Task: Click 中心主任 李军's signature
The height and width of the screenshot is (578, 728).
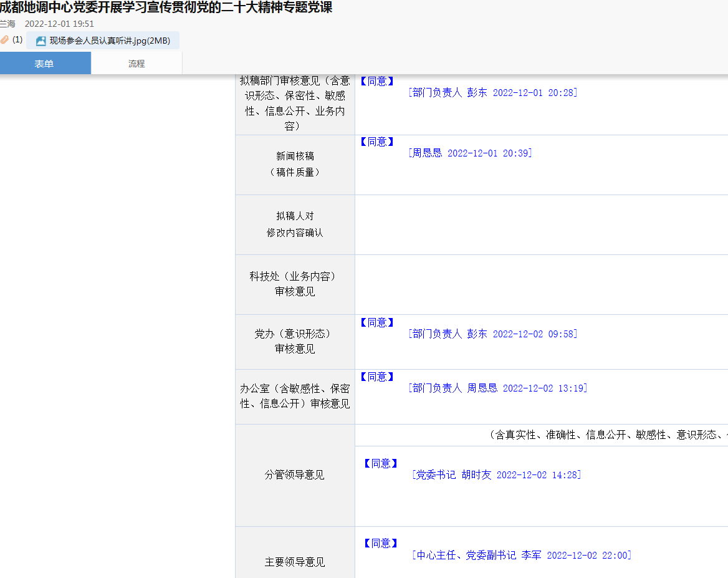Action: point(521,556)
